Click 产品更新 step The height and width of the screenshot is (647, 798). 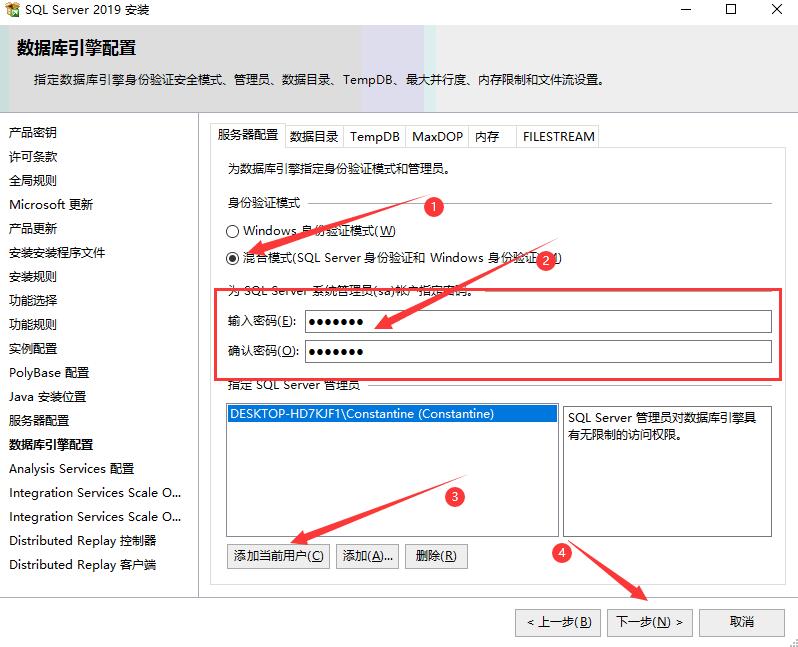[x=33, y=229]
